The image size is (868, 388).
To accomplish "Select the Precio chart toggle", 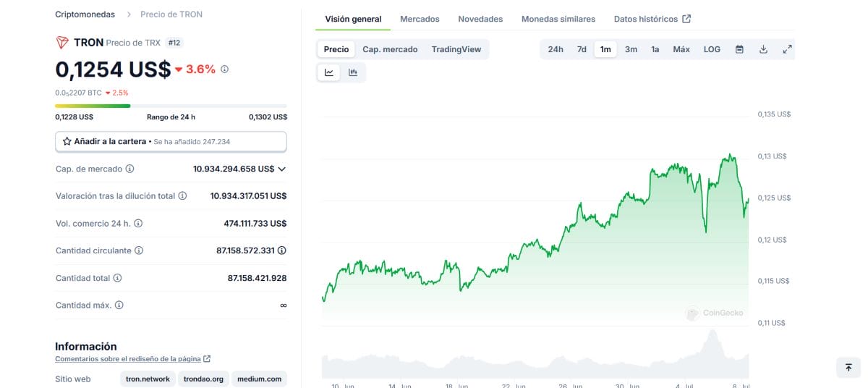I will pos(336,49).
